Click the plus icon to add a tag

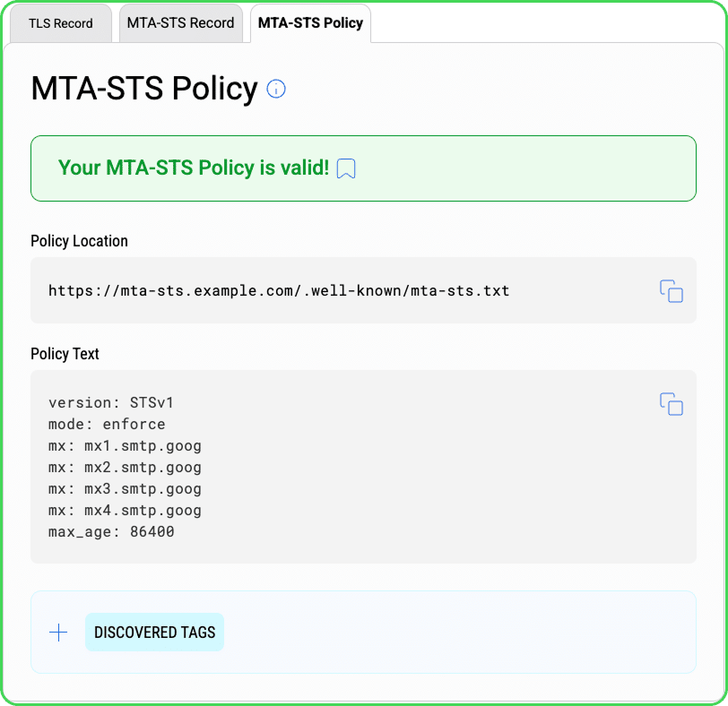point(58,632)
